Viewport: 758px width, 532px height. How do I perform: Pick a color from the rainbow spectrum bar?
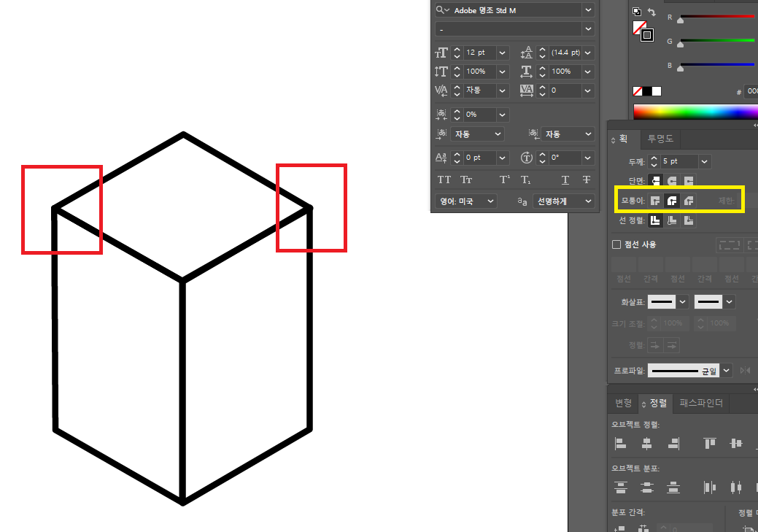693,111
